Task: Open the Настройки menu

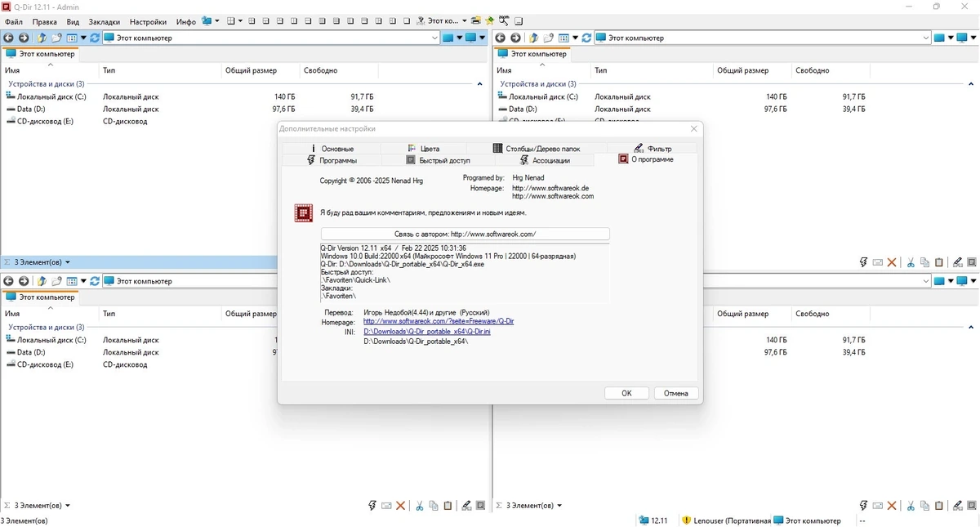Action: pos(148,21)
